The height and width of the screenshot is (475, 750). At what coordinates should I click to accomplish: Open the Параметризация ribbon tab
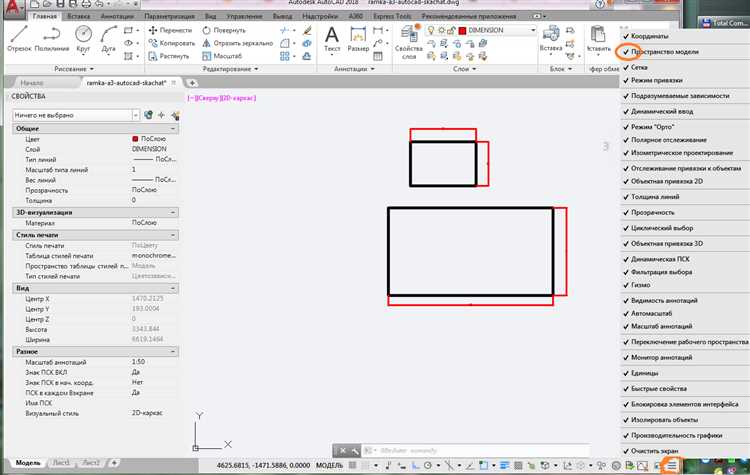coord(169,16)
